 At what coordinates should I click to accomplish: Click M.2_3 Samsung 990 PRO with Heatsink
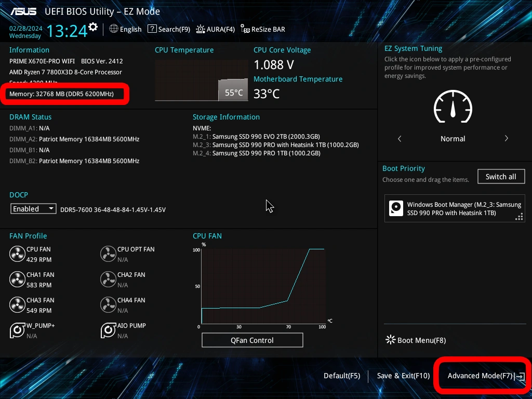tap(275, 145)
